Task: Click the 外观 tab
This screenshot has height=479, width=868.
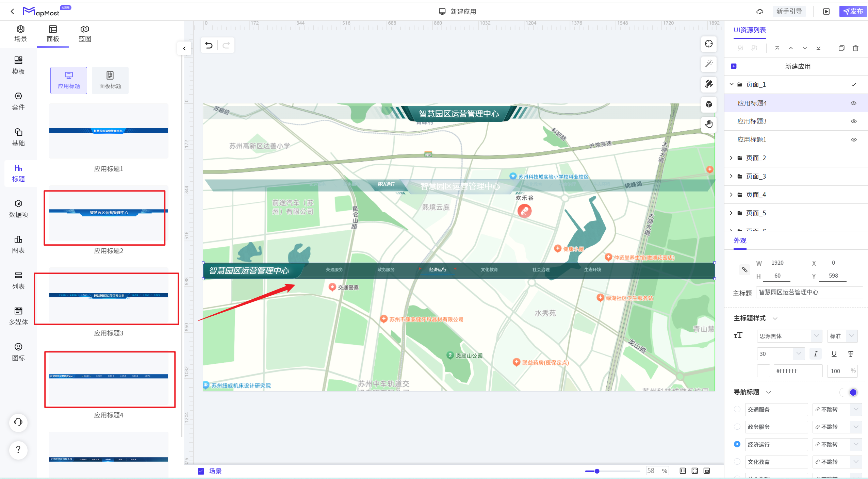Action: coord(740,241)
